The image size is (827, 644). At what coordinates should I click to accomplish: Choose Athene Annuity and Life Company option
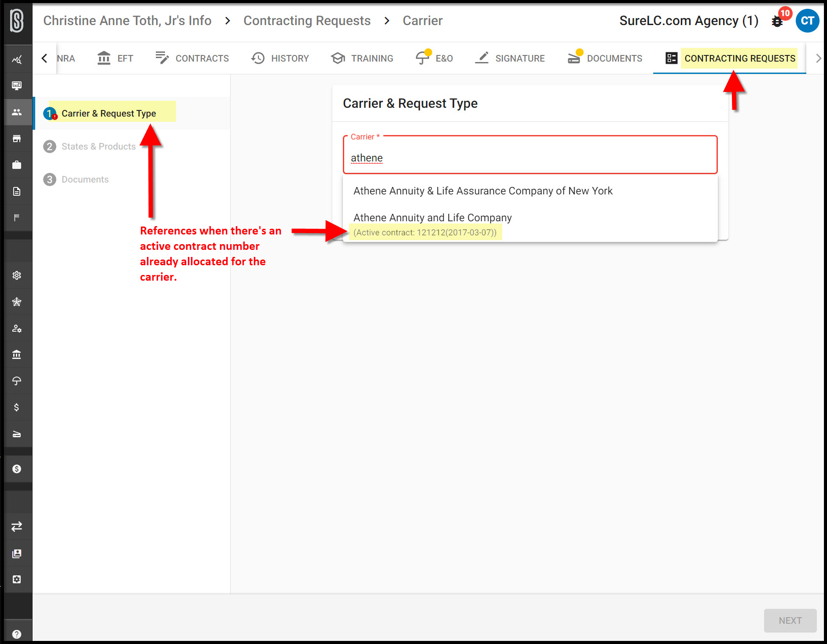coord(530,224)
